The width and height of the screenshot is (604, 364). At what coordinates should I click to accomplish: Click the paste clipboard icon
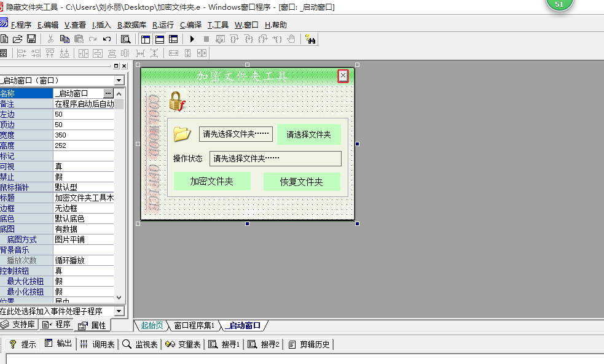tap(79, 39)
